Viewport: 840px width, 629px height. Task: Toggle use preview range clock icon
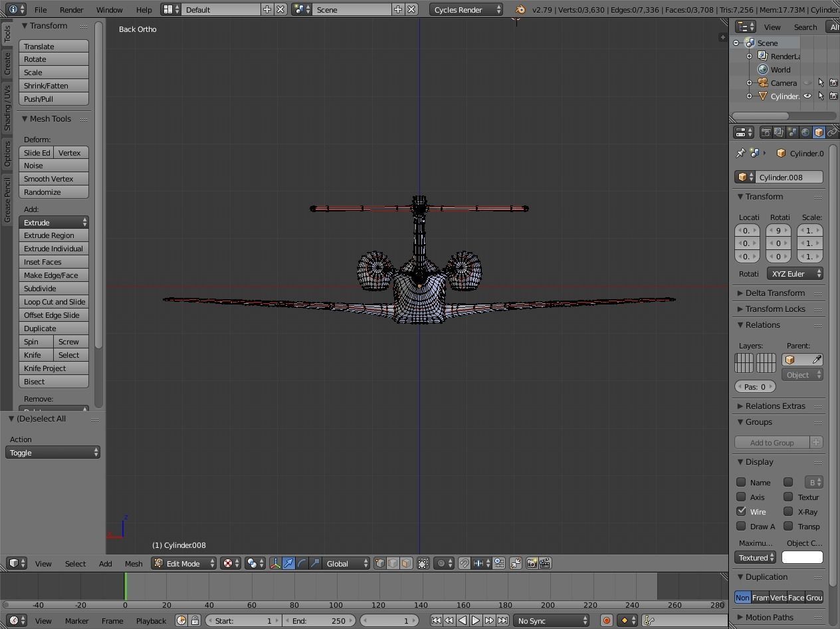[x=181, y=620]
